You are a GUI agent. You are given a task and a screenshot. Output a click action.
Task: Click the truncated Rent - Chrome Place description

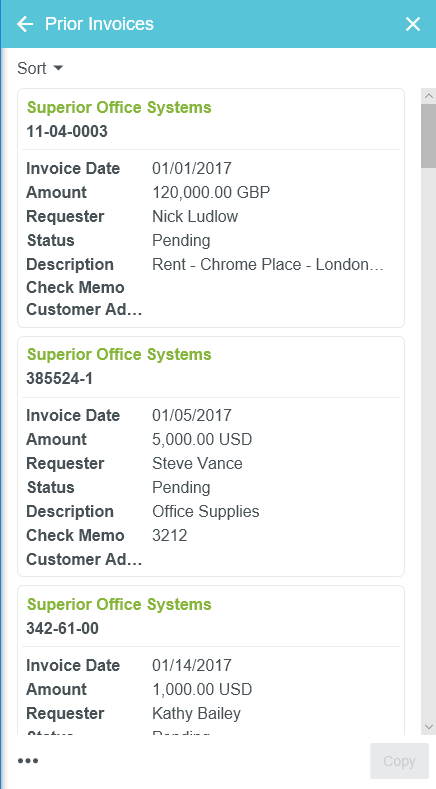coord(268,265)
